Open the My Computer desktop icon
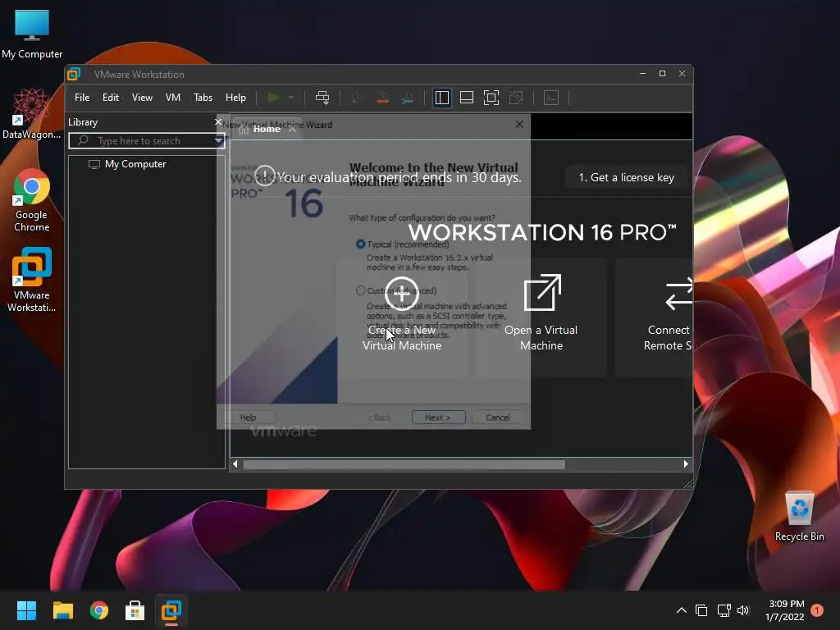This screenshot has height=630, width=840. point(32,33)
